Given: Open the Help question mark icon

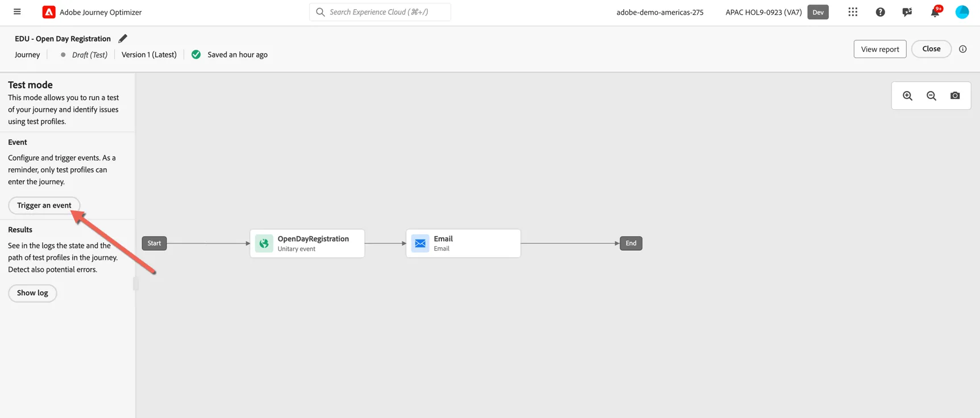Looking at the screenshot, I should (880, 12).
